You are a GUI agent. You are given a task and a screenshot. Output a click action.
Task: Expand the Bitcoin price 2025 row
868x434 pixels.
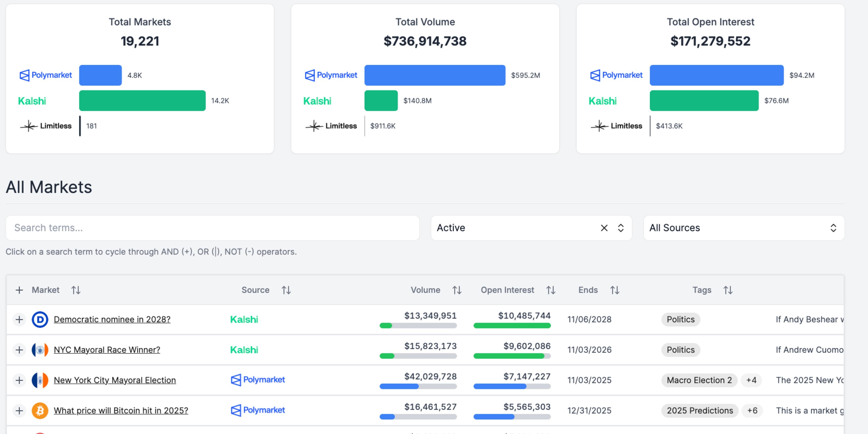point(19,410)
